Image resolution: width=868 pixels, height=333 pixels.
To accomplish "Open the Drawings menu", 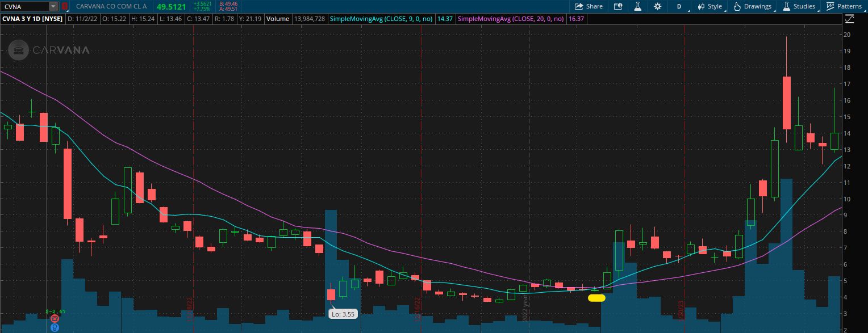I will pos(753,6).
